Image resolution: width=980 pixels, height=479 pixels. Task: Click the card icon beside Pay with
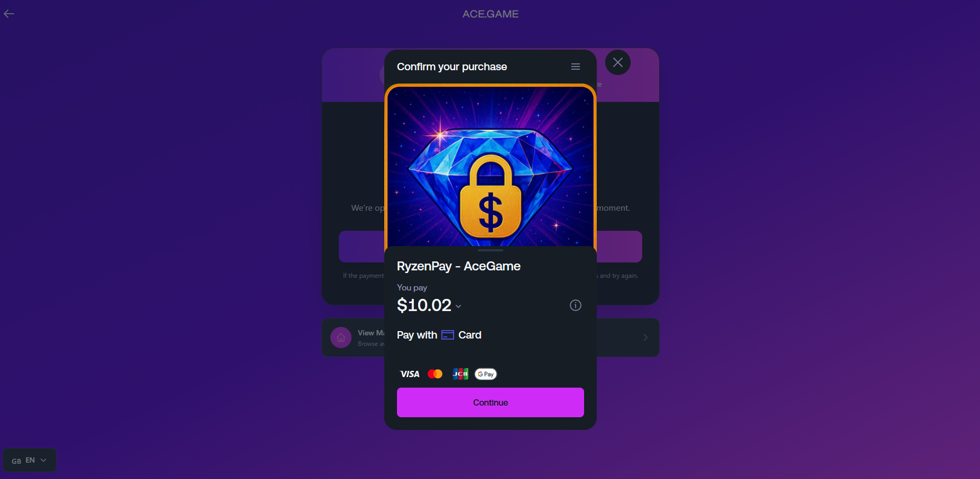(x=448, y=335)
